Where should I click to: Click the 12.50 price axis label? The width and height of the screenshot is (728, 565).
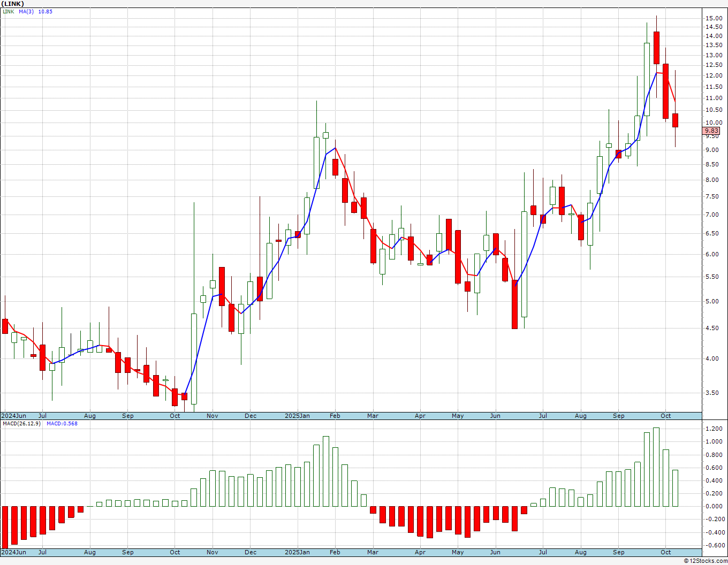point(713,65)
